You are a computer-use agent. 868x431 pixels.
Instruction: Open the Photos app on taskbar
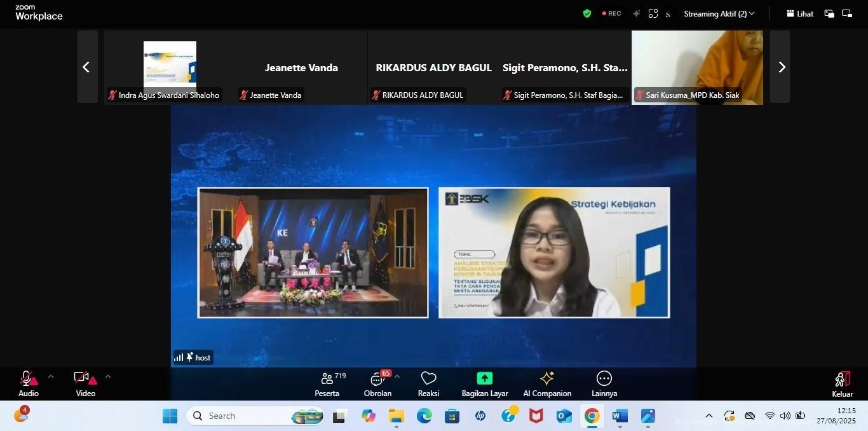[x=648, y=416]
